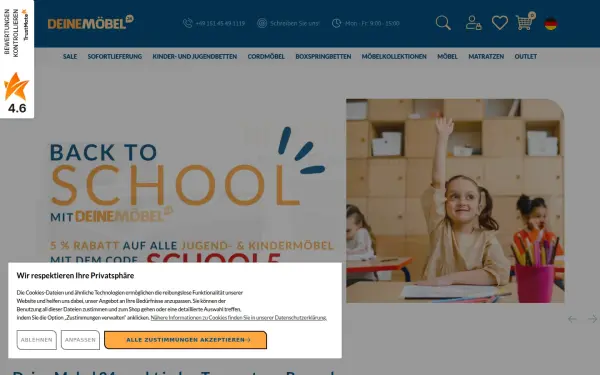
Task: Click the email icon beside Schreiben Sie uns
Action: (x=262, y=23)
